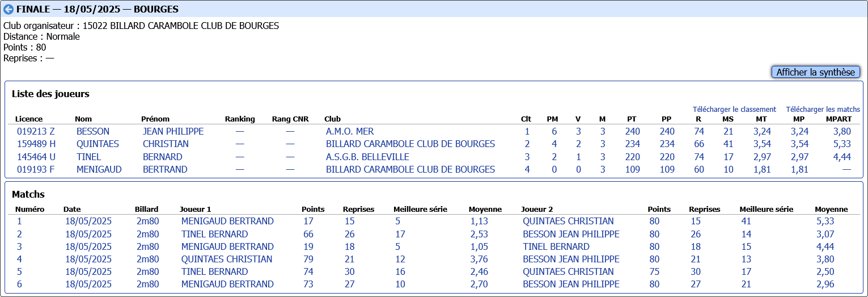Click club A.M.O. MER
This screenshot has height=297, width=868.
coord(350,131)
